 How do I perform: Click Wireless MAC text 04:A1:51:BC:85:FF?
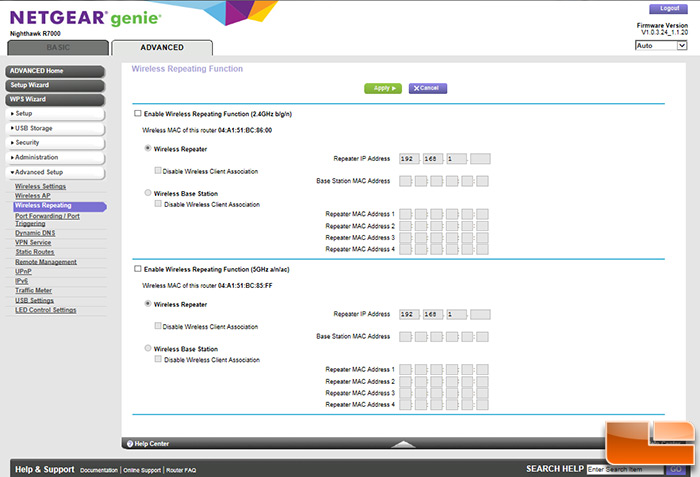(x=245, y=286)
